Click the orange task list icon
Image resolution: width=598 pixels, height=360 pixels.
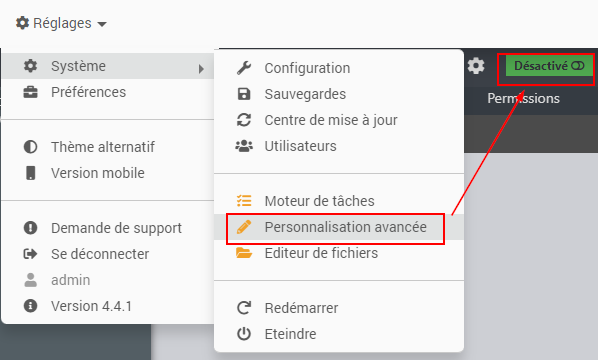[x=244, y=201]
